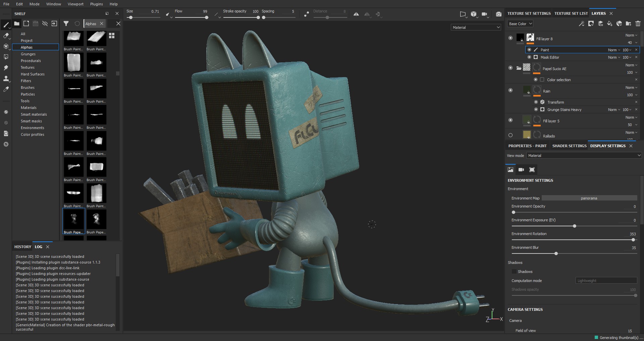Delete layer with the trash icon
644x341 pixels.
click(x=638, y=23)
